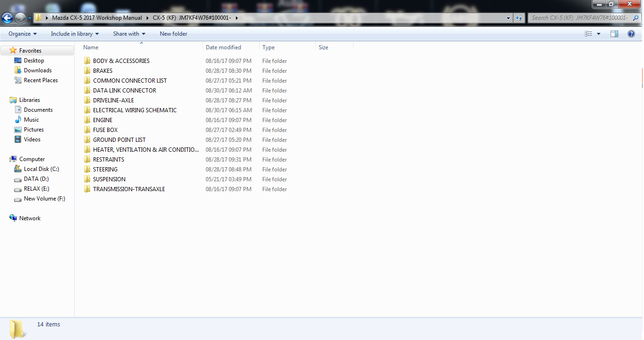Select DATA LINK CONNECTOR folder icon
The height and width of the screenshot is (340, 644).
coord(87,91)
